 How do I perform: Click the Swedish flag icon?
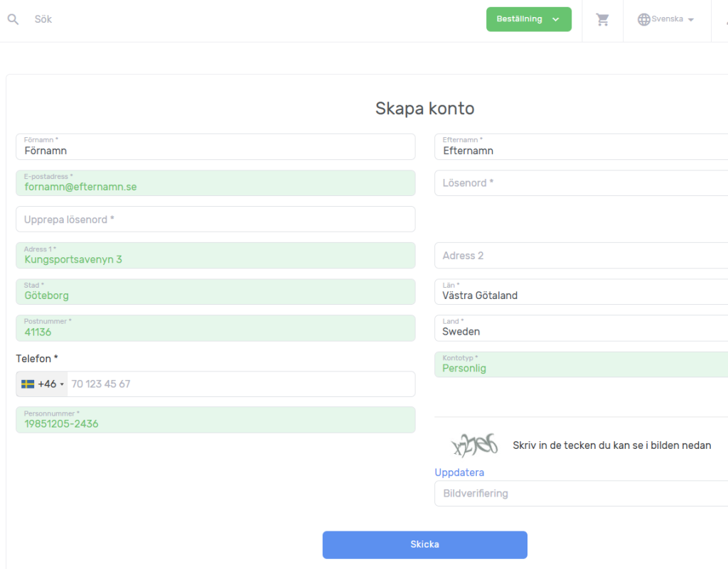pos(28,384)
